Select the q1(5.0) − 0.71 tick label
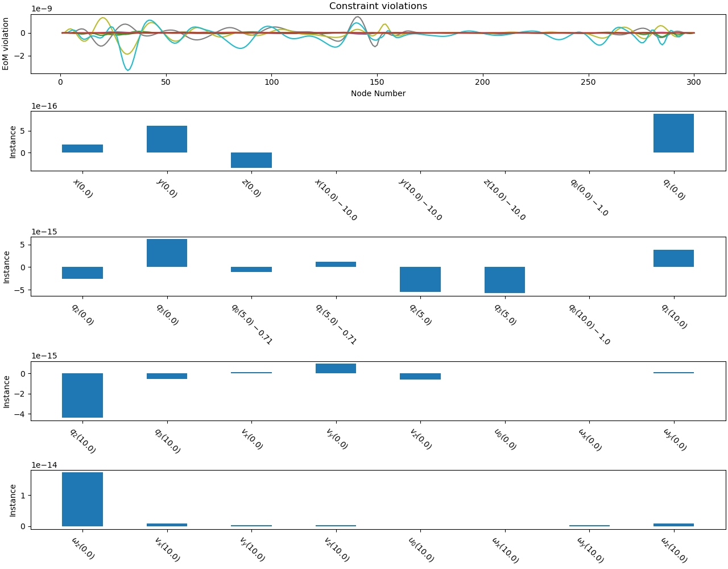The height and width of the screenshot is (569, 728). click(x=336, y=324)
